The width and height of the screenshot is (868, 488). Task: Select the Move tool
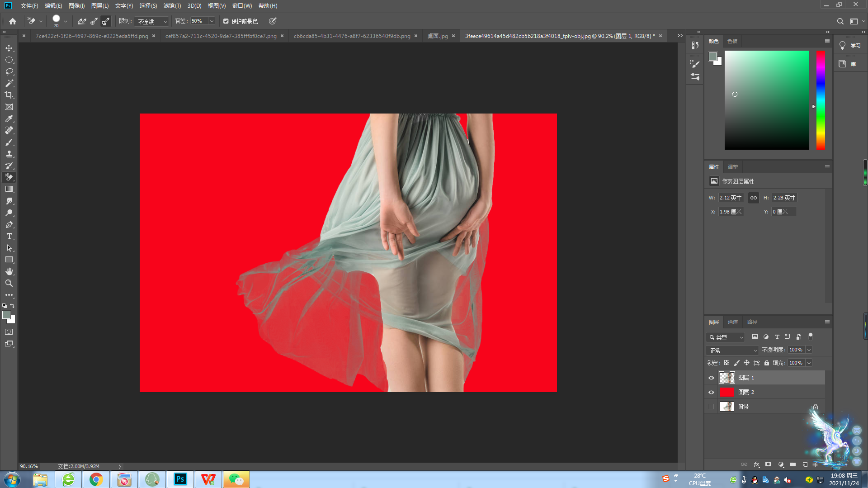[x=9, y=48]
